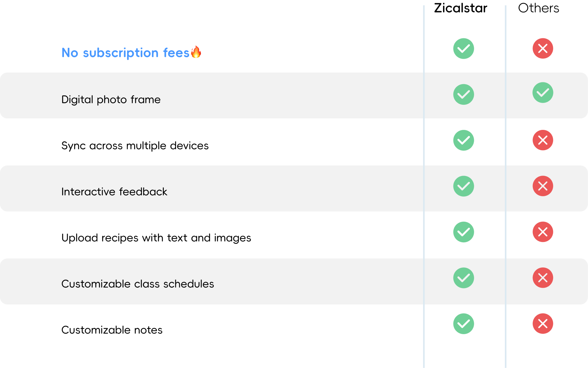588x368 pixels.
Task: Click red X for No subscription fees
Action: click(543, 49)
